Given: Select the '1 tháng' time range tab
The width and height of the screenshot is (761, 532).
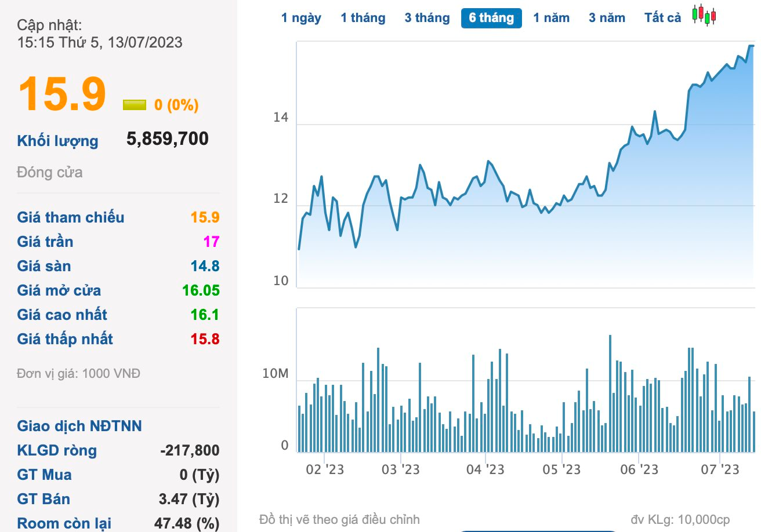Looking at the screenshot, I should point(363,18).
